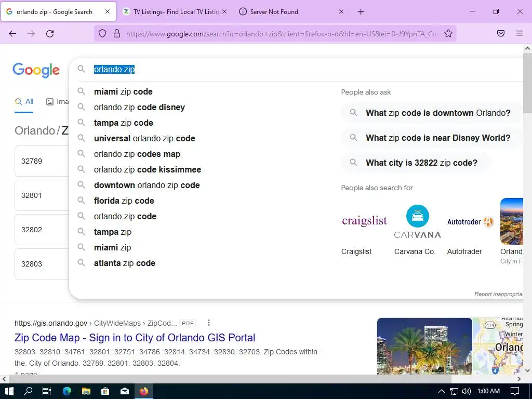Viewport: 532px width, 399px height.
Task: Close the orlando zip Google Search tab
Action: (108, 11)
